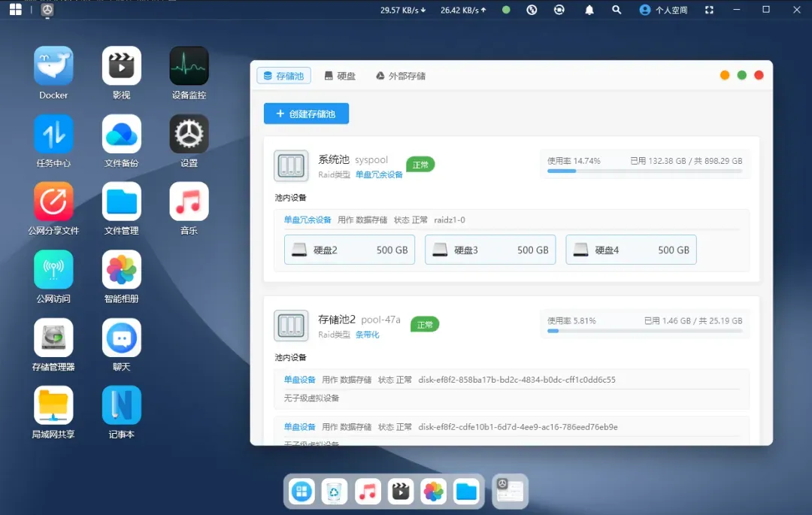Open the 个人空间 user menu

point(663,10)
